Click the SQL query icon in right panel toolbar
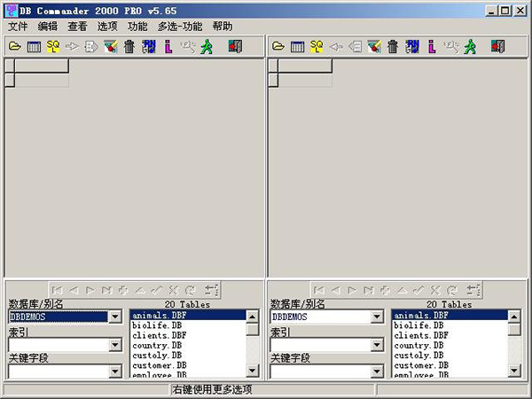Image resolution: width=532 pixels, height=399 pixels. (x=317, y=46)
